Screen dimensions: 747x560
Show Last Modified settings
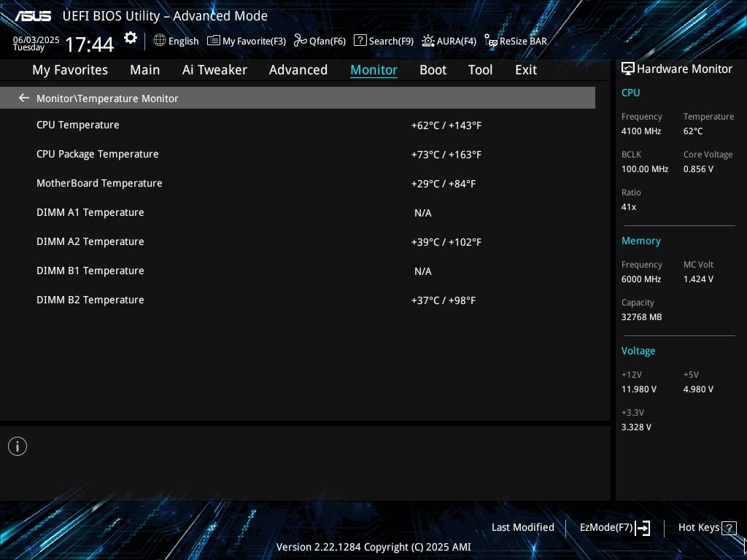coord(522,527)
